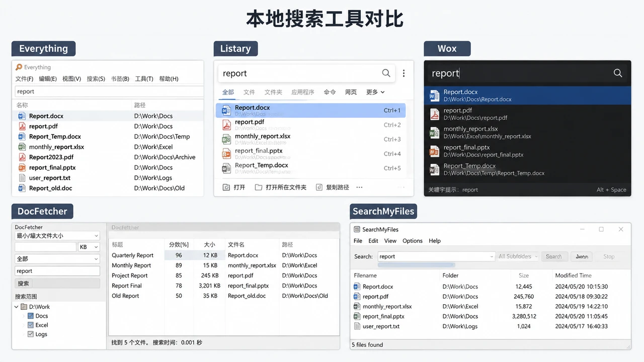Image resolution: width=644 pixels, height=362 pixels.
Task: Open Listary 更多 filter dropdown
Action: [x=375, y=92]
